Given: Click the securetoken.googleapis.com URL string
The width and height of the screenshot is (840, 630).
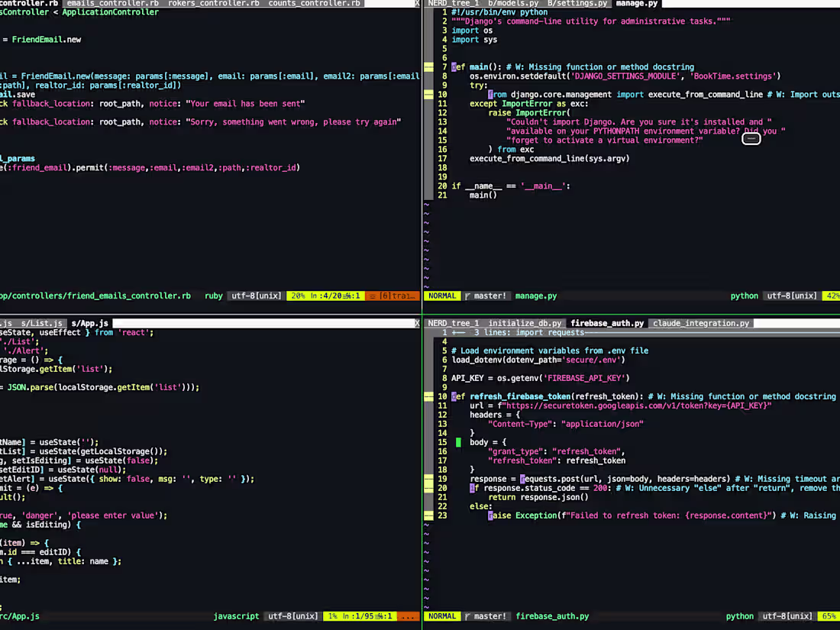Looking at the screenshot, I should pyautogui.click(x=636, y=405).
